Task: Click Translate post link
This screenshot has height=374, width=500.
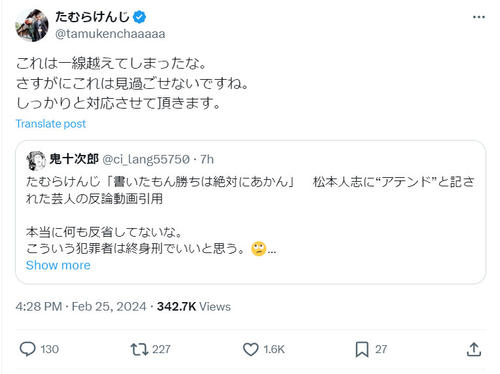Action: click(x=51, y=124)
